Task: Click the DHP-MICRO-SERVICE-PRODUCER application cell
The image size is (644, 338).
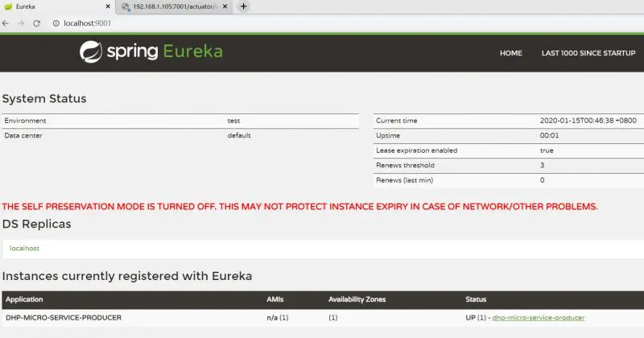Action: [64, 317]
